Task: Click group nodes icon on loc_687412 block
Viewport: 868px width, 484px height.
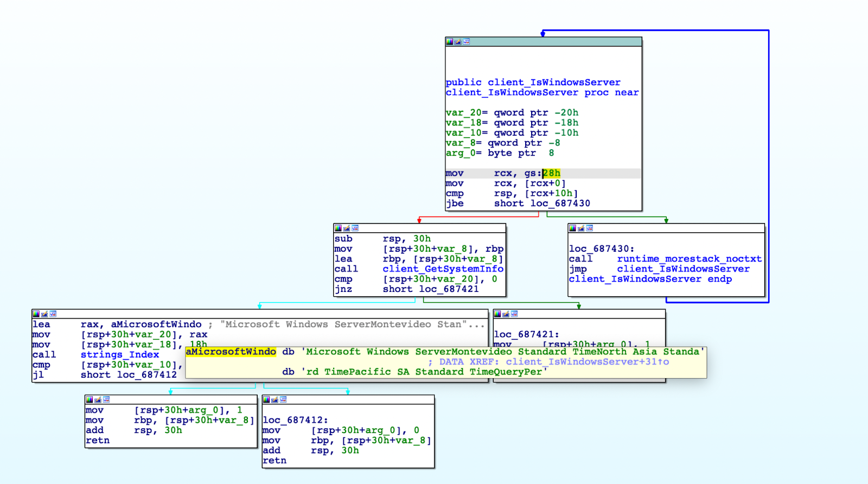Action: 283,400
